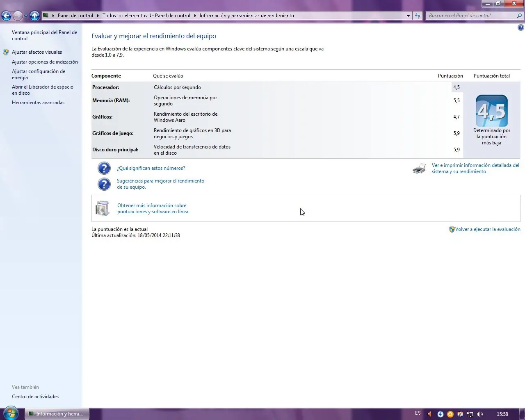Viewport: 525px width, 420px height.
Task: Click 'Volver a ejecutar la evaluación'
Action: pos(488,229)
